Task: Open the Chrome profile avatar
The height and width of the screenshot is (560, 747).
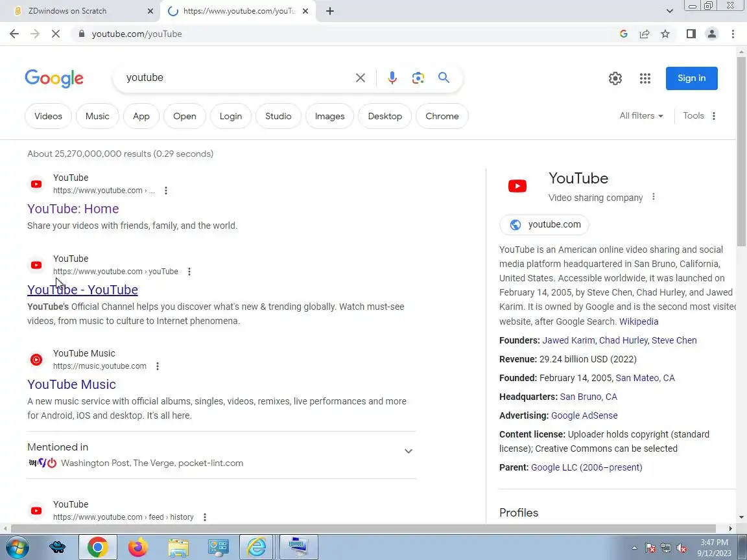Action: pos(712,34)
